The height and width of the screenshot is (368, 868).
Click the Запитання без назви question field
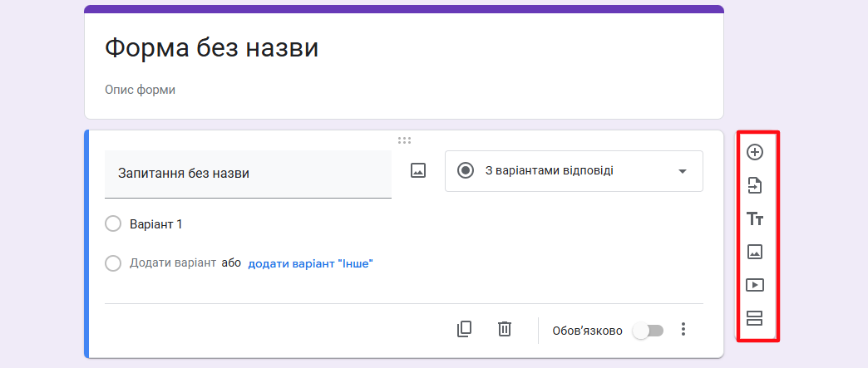coord(248,174)
